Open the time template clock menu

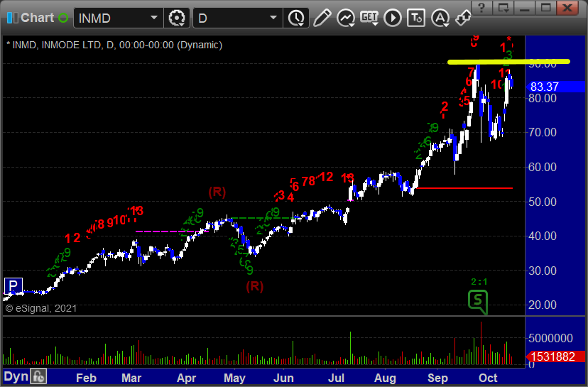click(x=296, y=18)
